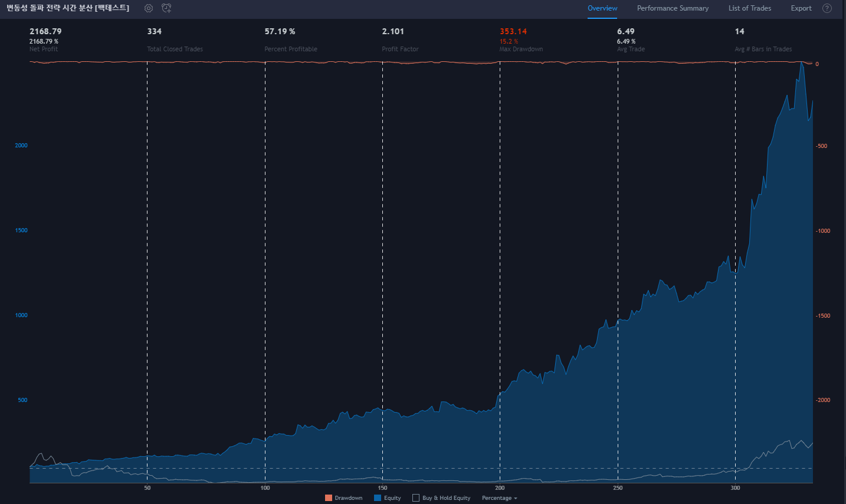
Task: Click the Percent Profitable 57.19 % metric
Action: (280, 31)
